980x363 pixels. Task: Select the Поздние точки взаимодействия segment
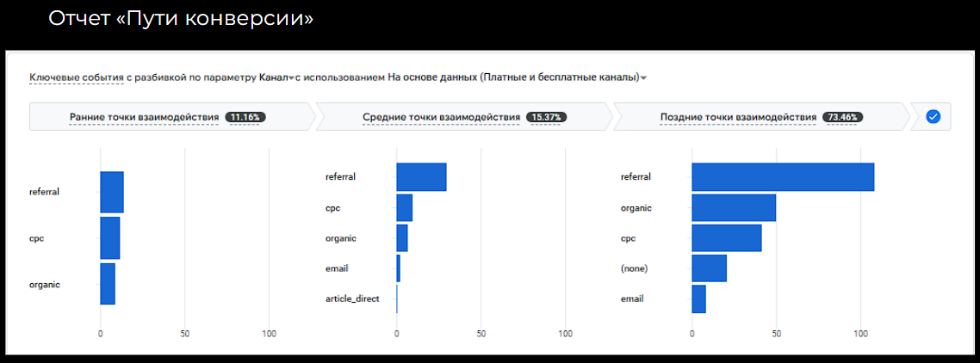[761, 117]
